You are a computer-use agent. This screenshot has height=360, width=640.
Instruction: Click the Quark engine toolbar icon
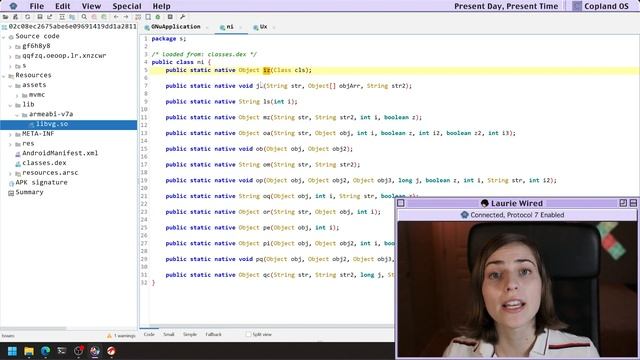[x=148, y=17]
